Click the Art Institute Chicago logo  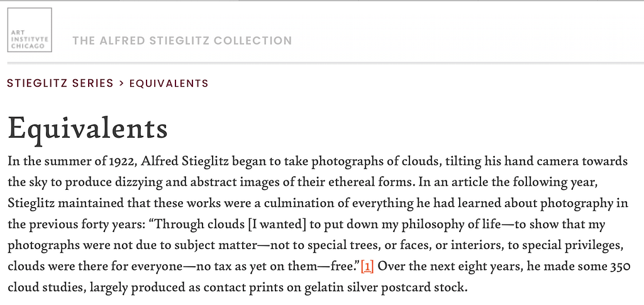[x=30, y=30]
